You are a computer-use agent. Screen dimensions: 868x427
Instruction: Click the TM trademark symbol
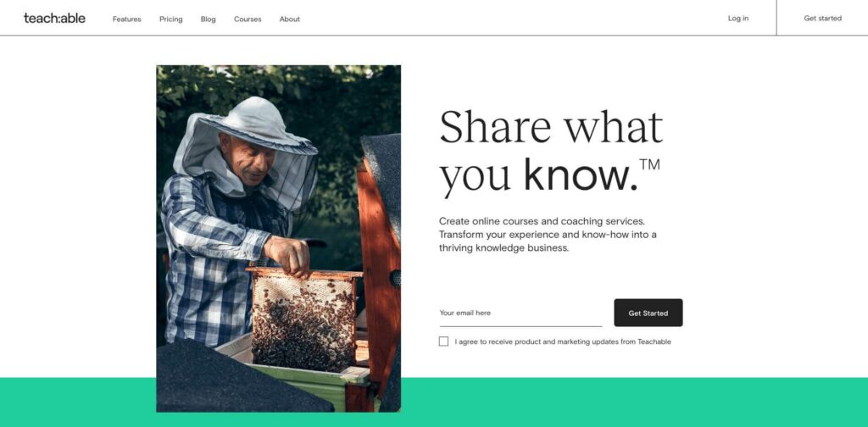(x=650, y=165)
